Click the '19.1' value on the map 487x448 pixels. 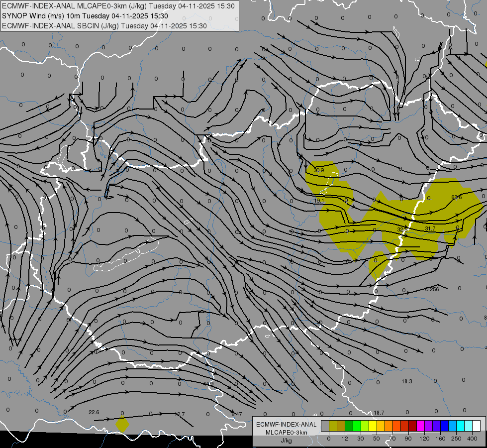tap(319, 201)
